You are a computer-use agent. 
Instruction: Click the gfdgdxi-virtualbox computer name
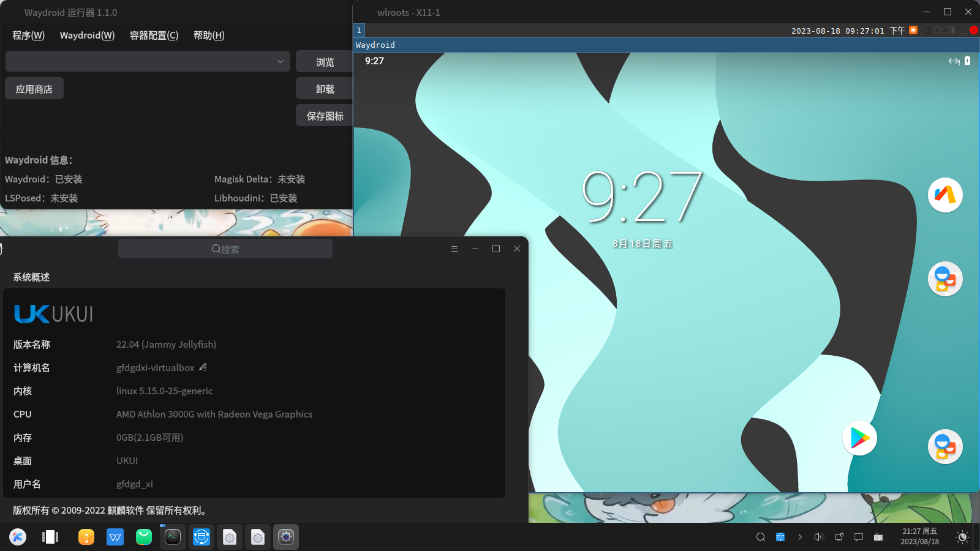click(155, 367)
